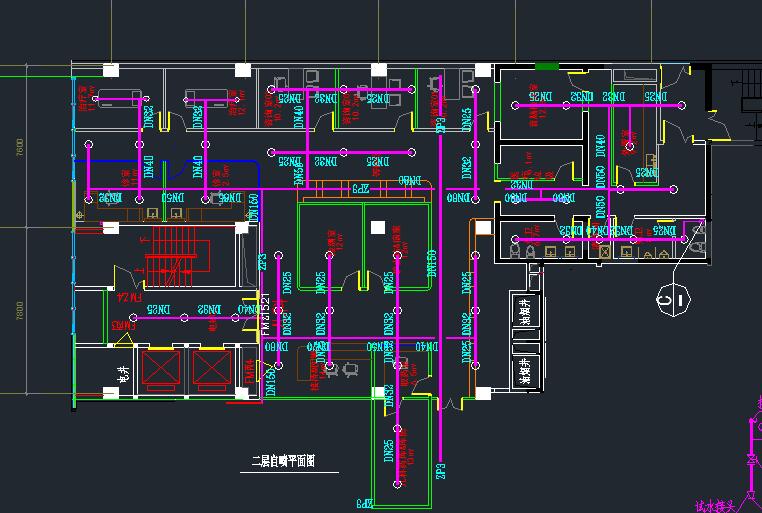762x513 pixels.
Task: Click the white column square in central room
Action: [377, 228]
